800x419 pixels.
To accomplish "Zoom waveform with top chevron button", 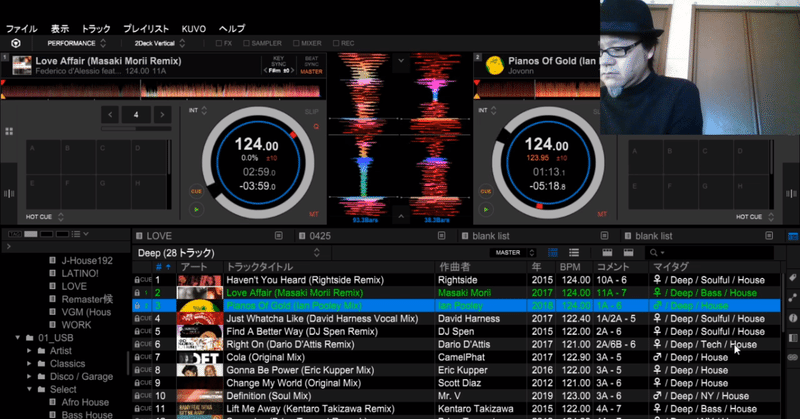I will click(401, 61).
